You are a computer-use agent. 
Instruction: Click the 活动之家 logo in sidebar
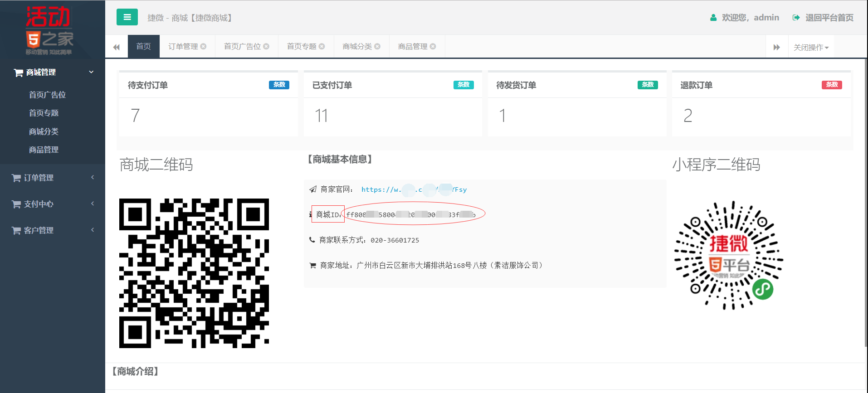(x=49, y=30)
